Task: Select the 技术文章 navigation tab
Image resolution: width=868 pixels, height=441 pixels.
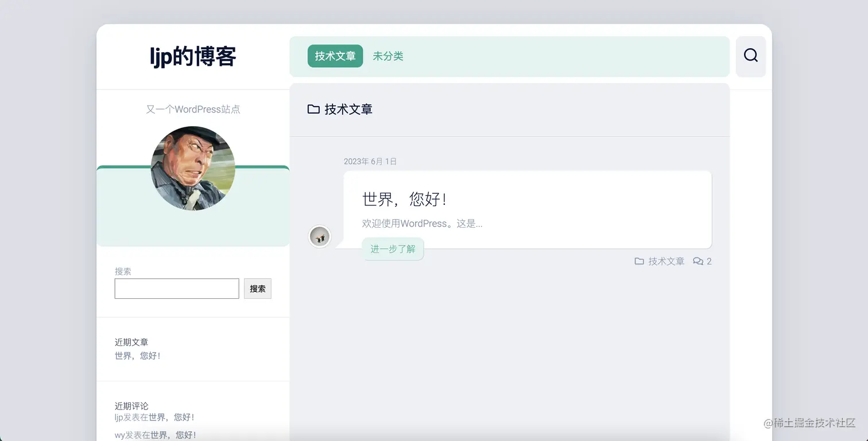Action: point(335,56)
